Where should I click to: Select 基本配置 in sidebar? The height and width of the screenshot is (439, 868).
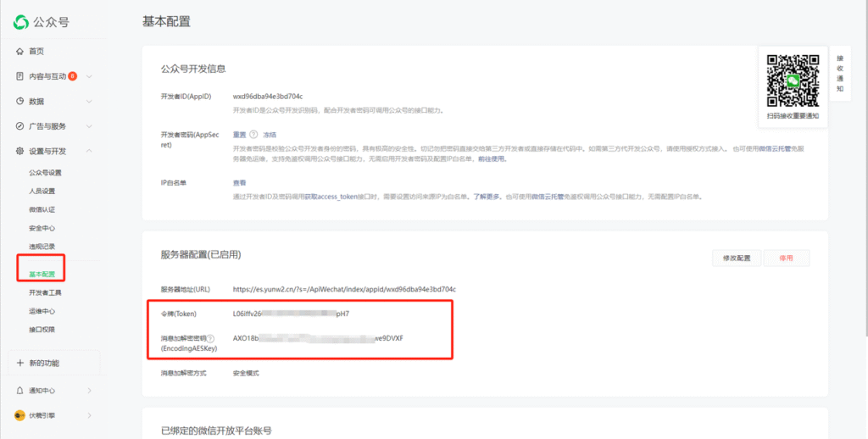pyautogui.click(x=42, y=275)
